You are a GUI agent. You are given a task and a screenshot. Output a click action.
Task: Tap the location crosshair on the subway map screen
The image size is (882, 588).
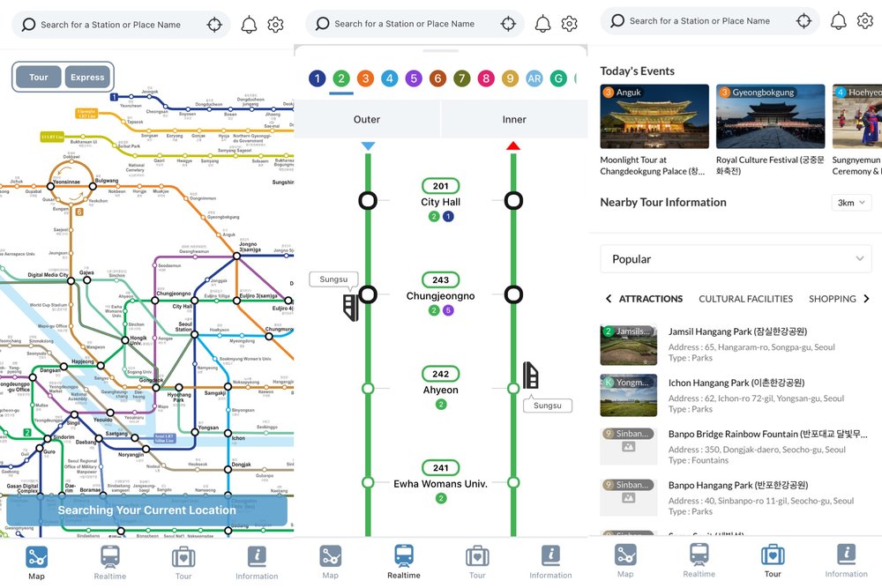214,25
